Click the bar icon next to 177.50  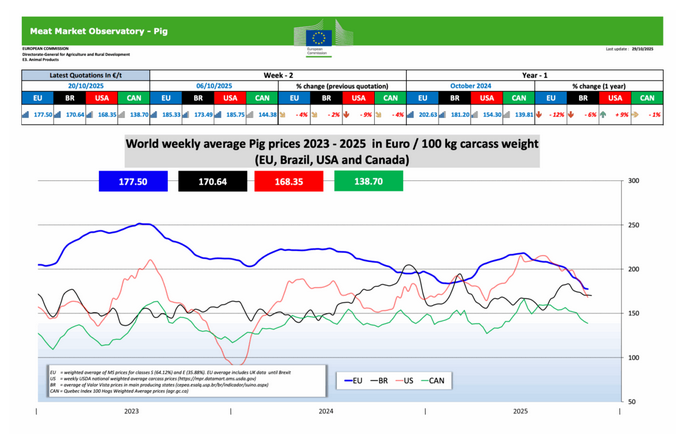[24, 116]
